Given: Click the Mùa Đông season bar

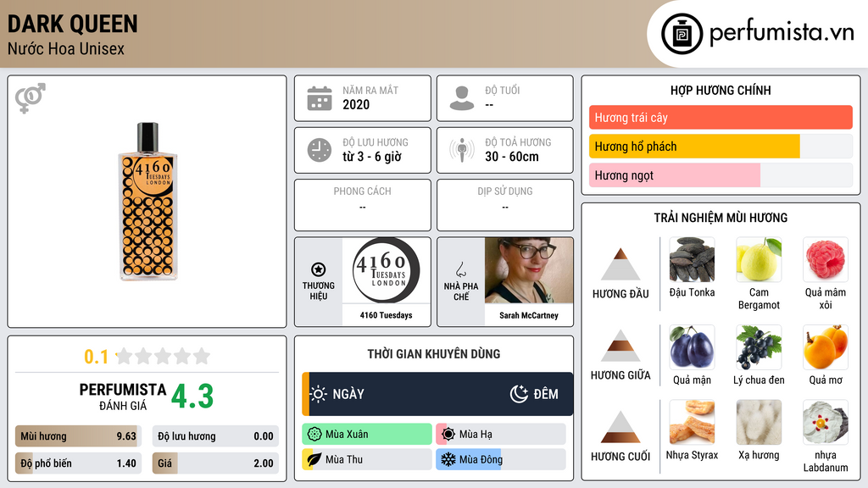Looking at the screenshot, I should tap(501, 459).
